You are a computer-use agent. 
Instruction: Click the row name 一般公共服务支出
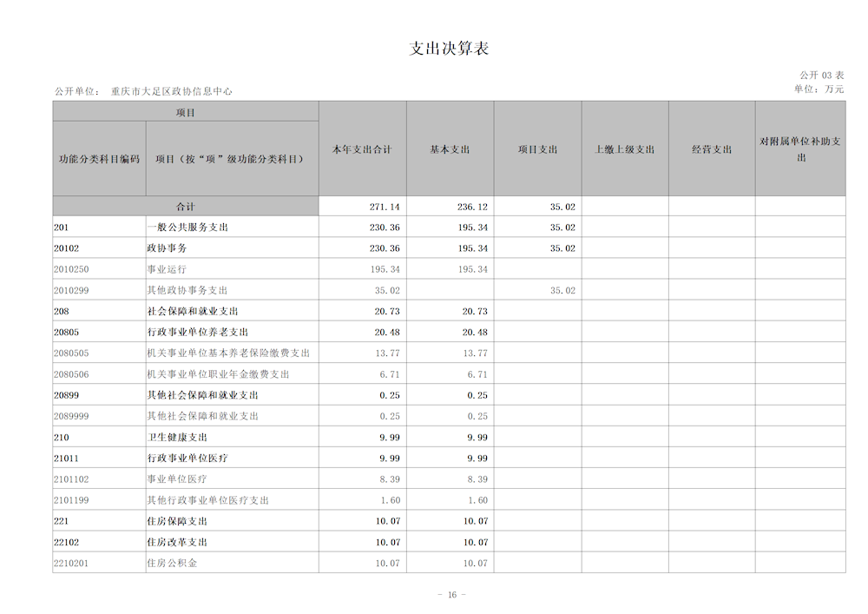(187, 228)
